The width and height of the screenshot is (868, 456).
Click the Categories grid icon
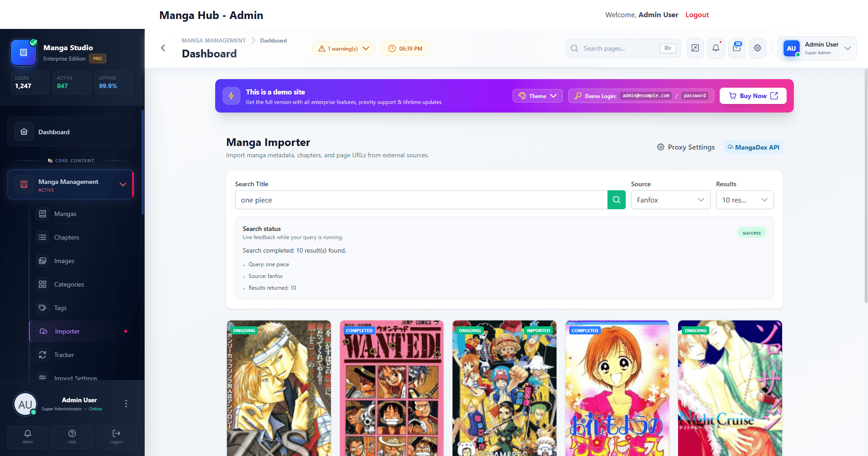coord(42,284)
